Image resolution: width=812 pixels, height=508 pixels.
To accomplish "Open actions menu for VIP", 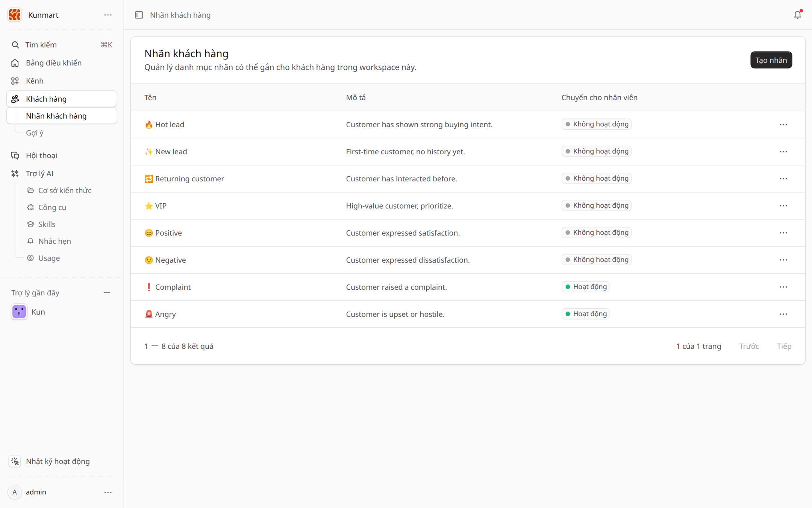I will [783, 206].
